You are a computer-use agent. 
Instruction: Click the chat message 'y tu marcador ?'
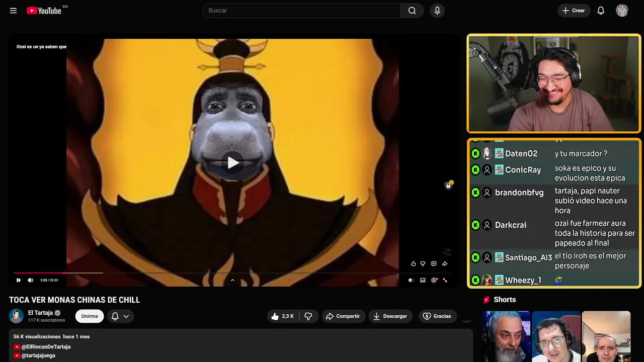(581, 154)
